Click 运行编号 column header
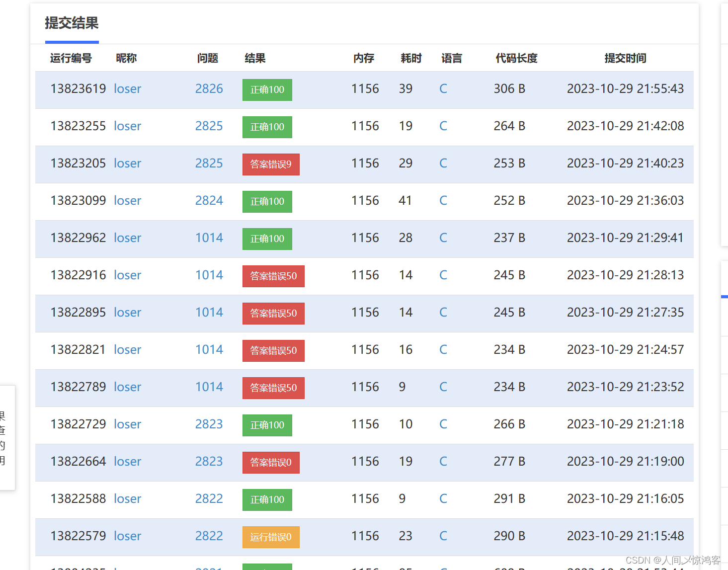 71,58
